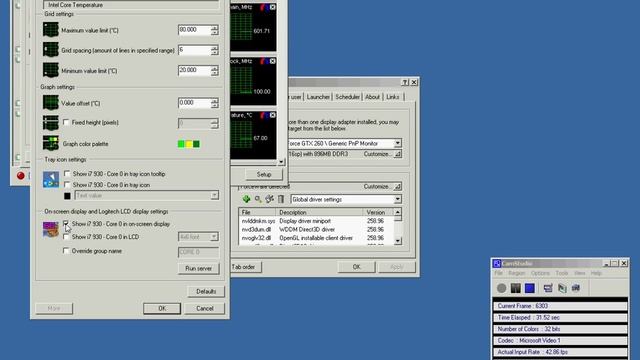Expand the upper Customize arrow button
Viewport: 640px width, 360px height.
[398, 154]
